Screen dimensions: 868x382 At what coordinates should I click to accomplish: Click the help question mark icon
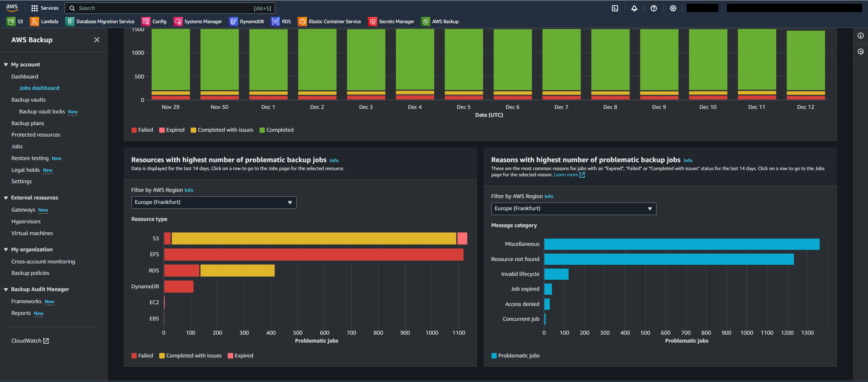(654, 8)
